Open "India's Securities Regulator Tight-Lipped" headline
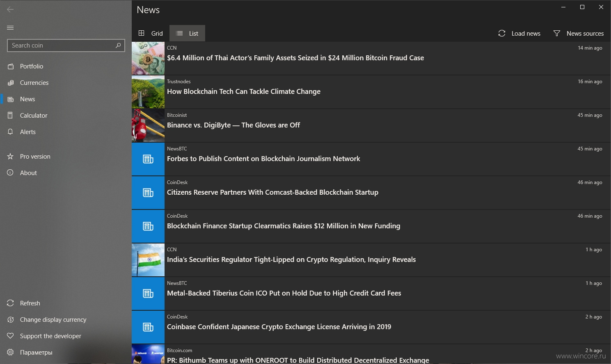This screenshot has height=364, width=611. coord(291,259)
